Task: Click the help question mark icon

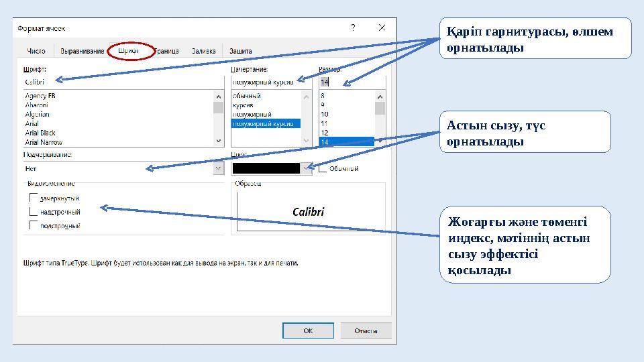Action: tap(353, 27)
